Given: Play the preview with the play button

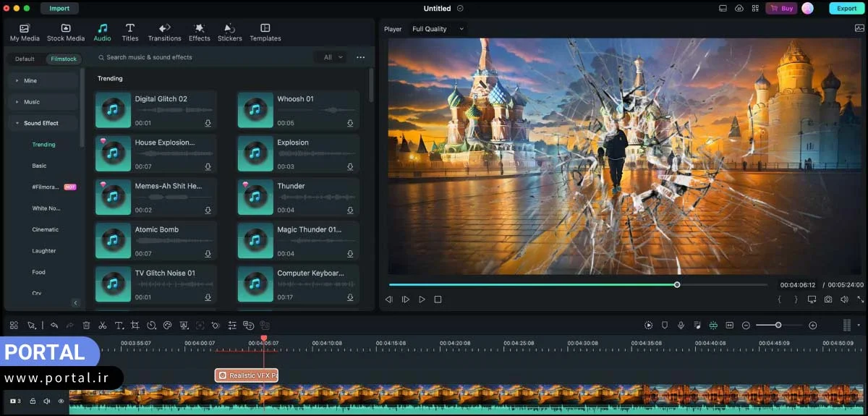Looking at the screenshot, I should [422, 299].
